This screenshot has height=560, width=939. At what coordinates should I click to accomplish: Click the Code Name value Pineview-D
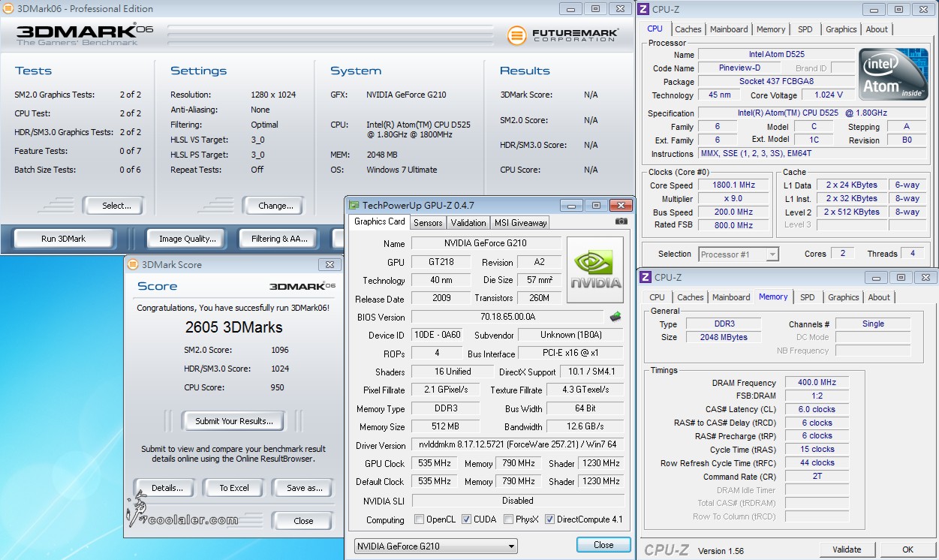tap(740, 68)
